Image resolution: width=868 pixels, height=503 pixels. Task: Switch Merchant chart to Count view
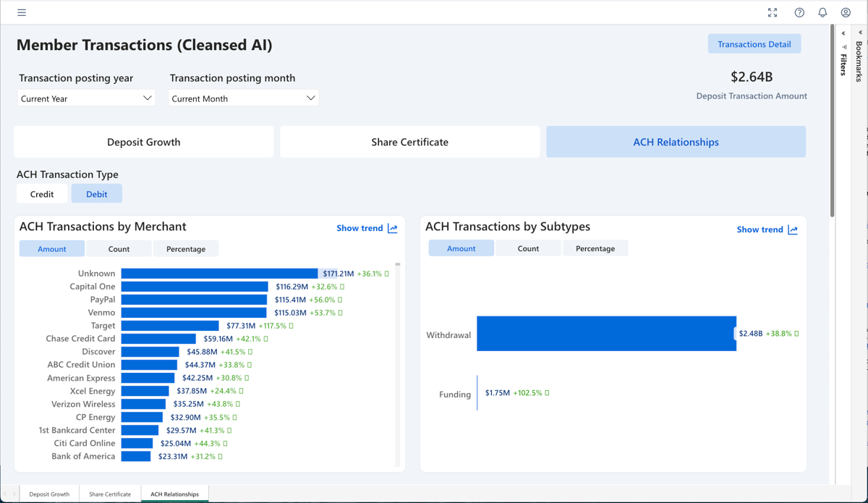(x=119, y=249)
